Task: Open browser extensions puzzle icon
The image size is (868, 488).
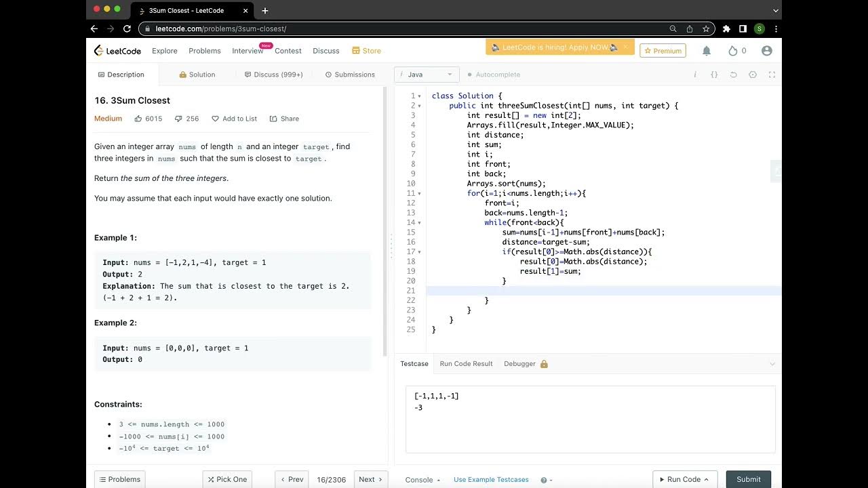Action: coord(726,29)
